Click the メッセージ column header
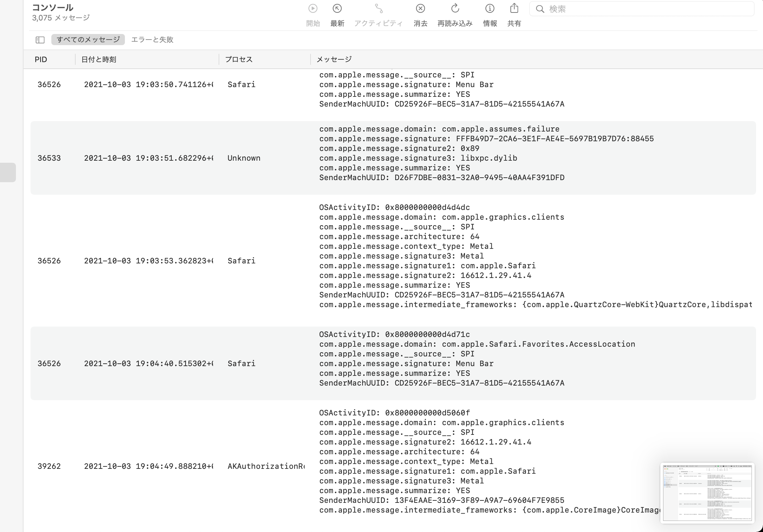This screenshot has width=763, height=532. pyautogui.click(x=334, y=59)
